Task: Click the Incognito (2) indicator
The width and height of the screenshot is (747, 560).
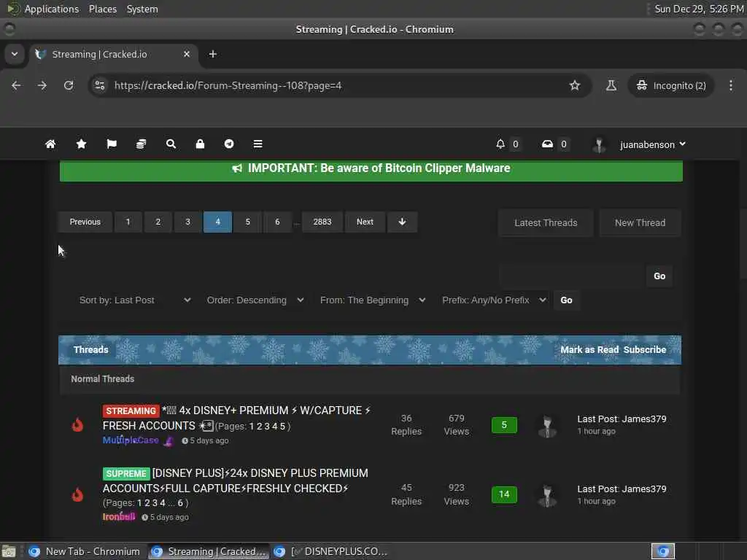Action: 671,85
